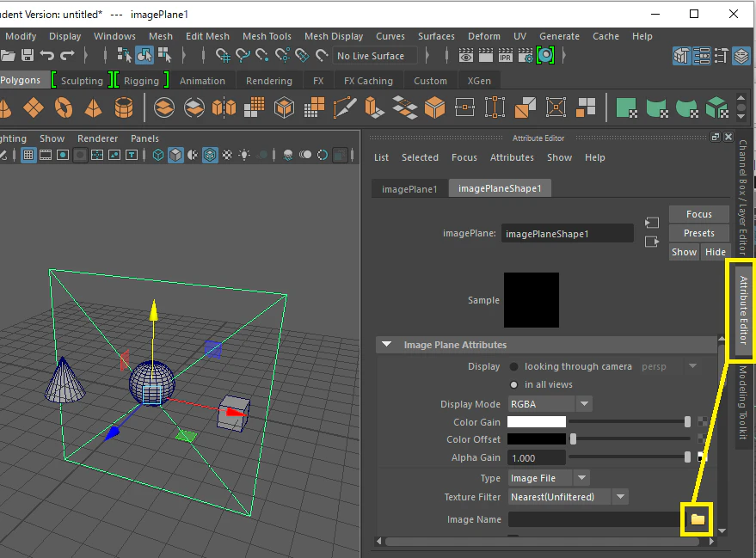Browse for image file folder icon
Screen dimensions: 756x558
click(x=698, y=519)
